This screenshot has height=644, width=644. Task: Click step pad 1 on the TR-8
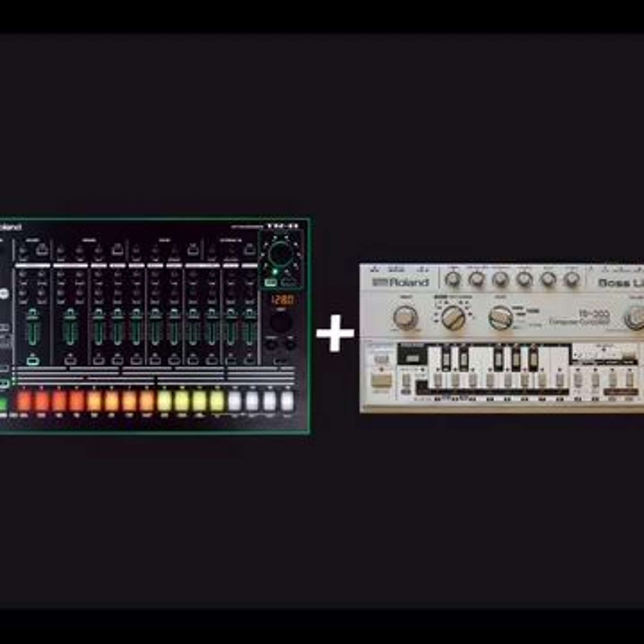[x=24, y=401]
